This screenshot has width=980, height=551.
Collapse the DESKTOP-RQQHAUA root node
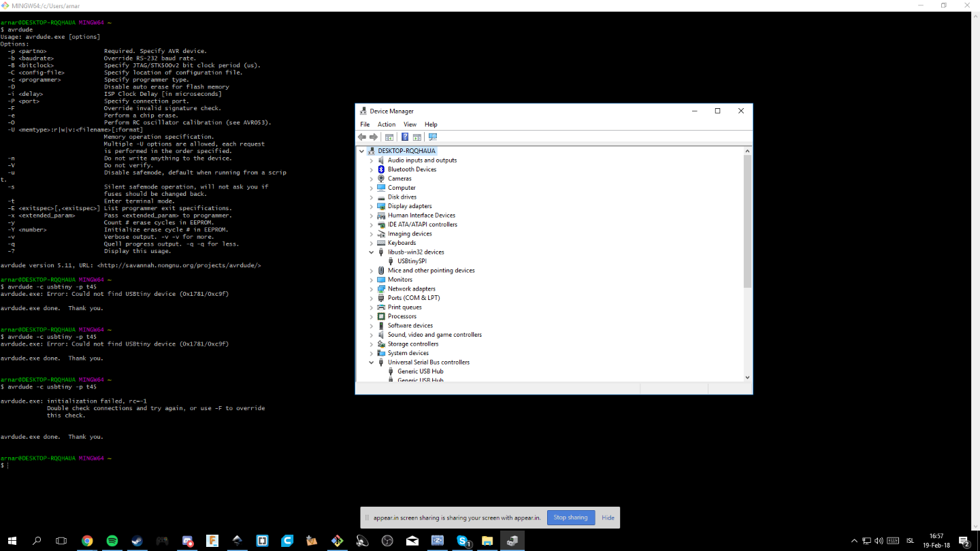(x=362, y=151)
